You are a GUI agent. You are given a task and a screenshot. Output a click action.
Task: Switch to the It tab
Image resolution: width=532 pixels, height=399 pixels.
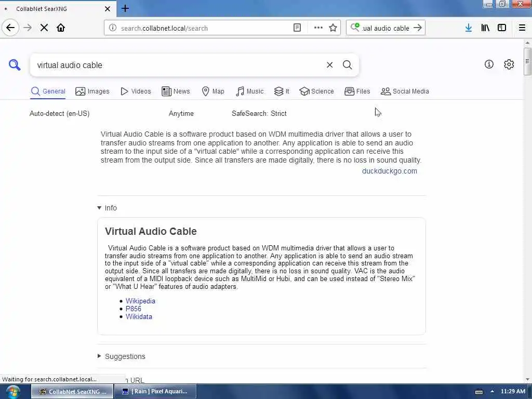[282, 91]
